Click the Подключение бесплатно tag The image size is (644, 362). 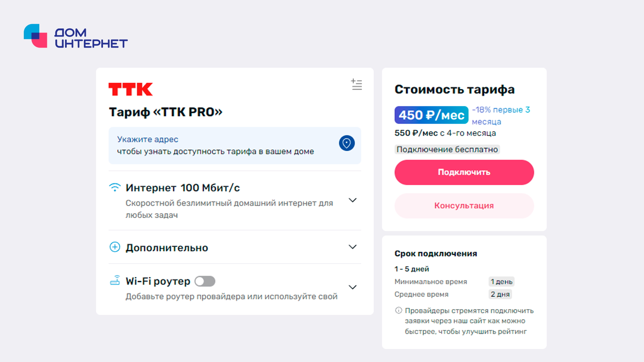click(x=447, y=149)
